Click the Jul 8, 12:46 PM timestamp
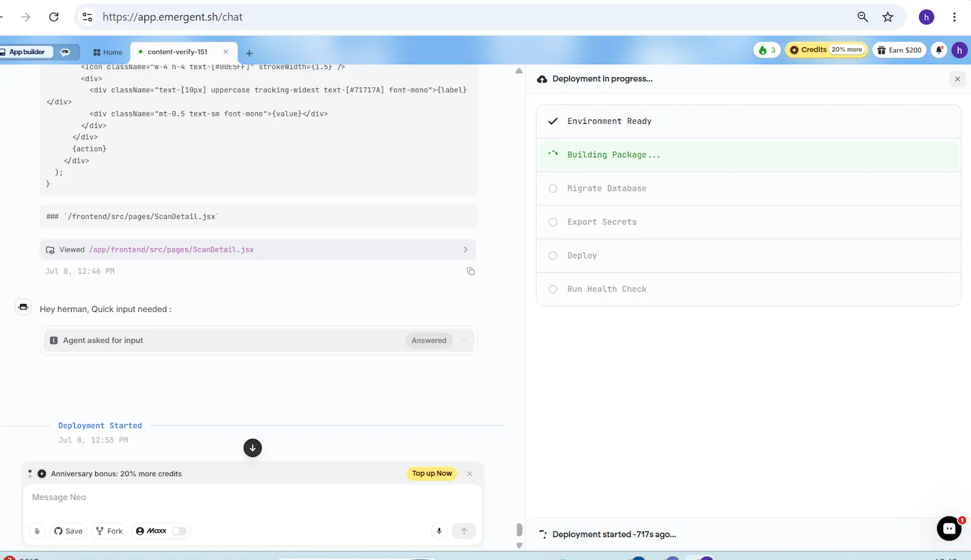The width and height of the screenshot is (971, 560). [x=80, y=271]
